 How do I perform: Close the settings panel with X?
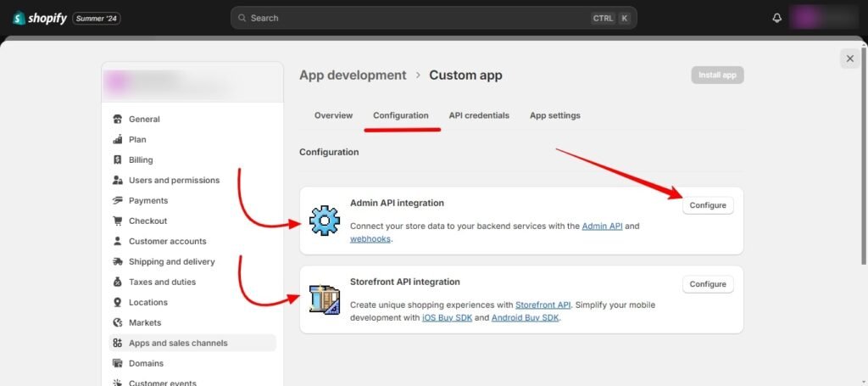pos(850,59)
